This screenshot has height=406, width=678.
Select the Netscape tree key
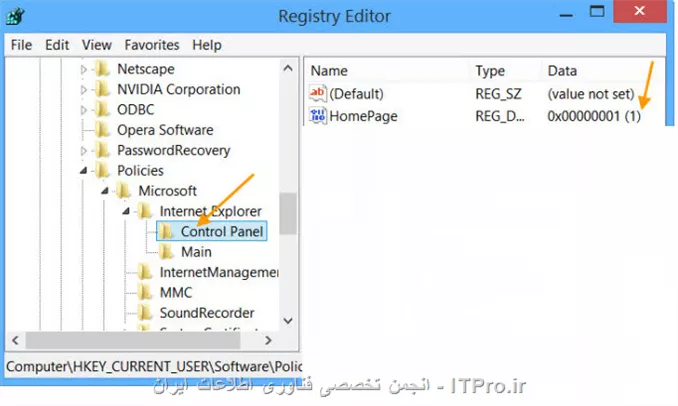point(146,69)
